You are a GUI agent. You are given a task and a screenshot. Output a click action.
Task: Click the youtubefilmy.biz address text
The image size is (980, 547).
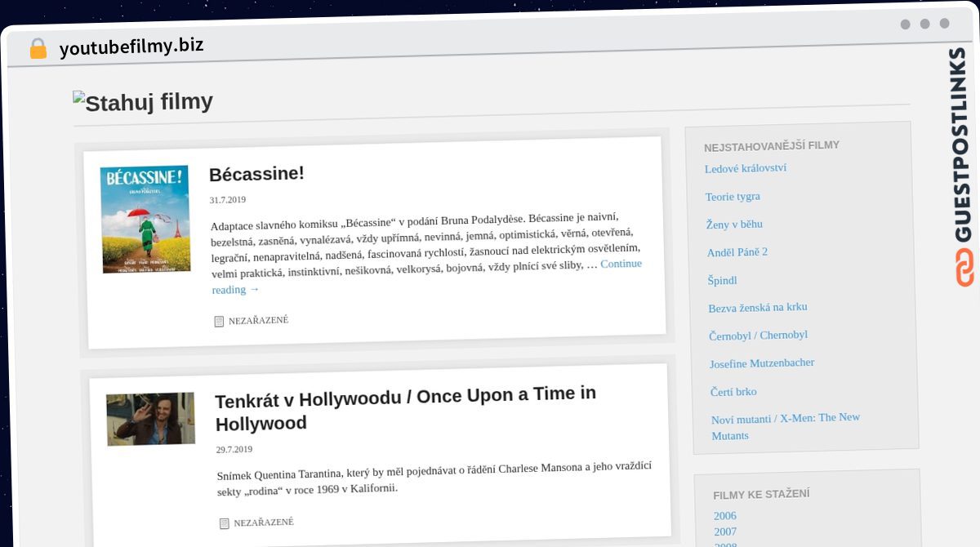(x=131, y=47)
